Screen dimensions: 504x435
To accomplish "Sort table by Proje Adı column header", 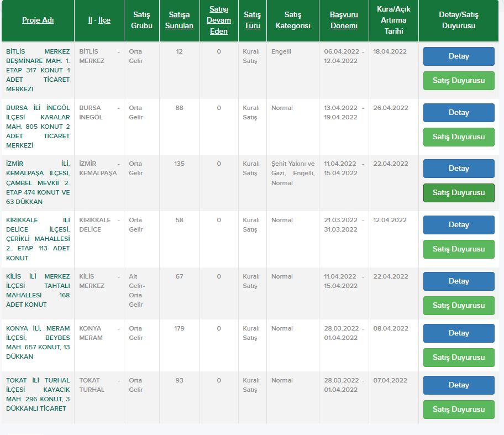I will 38,20.
